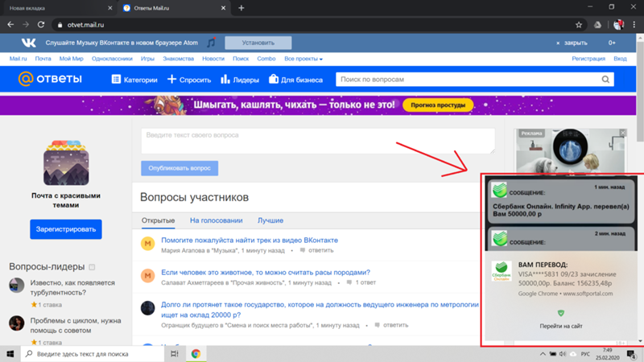Image resolution: width=644 pixels, height=362 pixels.
Task: Open question Помогите пожалуйста найти трек
Action: click(250, 240)
